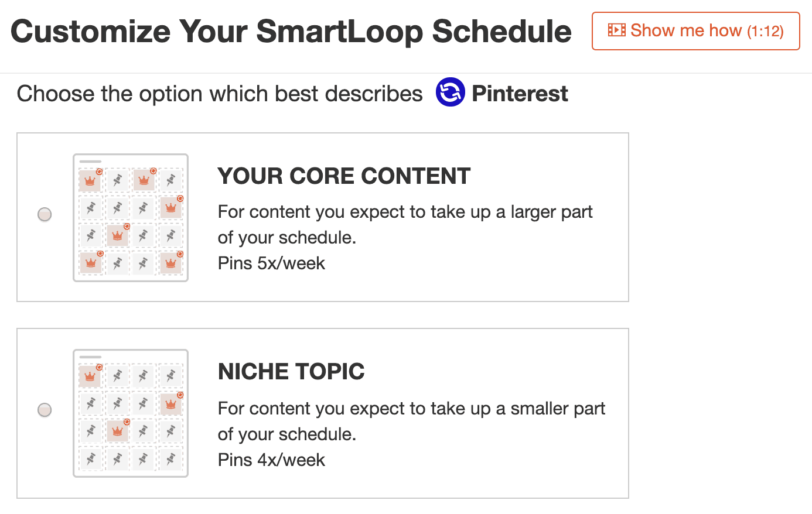Click the Customize Your SmartLoop Schedule title

pos(291,31)
